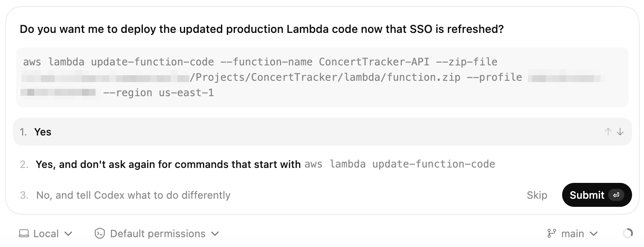The width and height of the screenshot is (644, 247).
Task: Click Skip to dismiss the prompt
Action: 537,195
